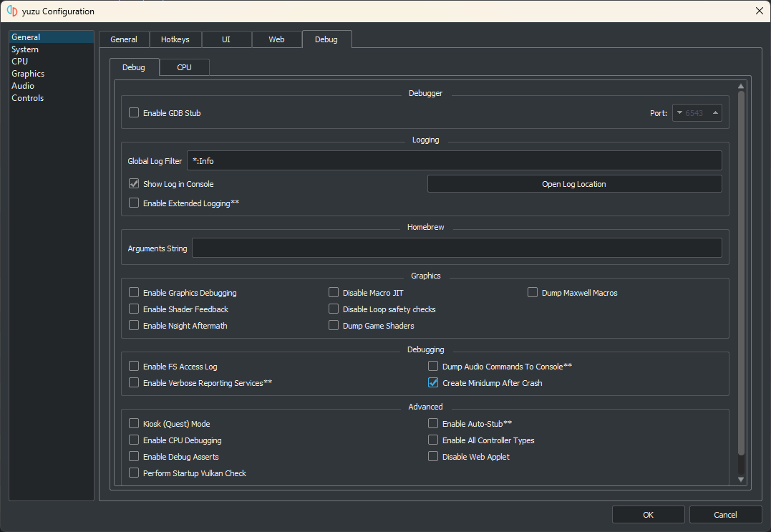This screenshot has width=771, height=532.
Task: Enable Extended Logging checkbox
Action: coord(134,203)
